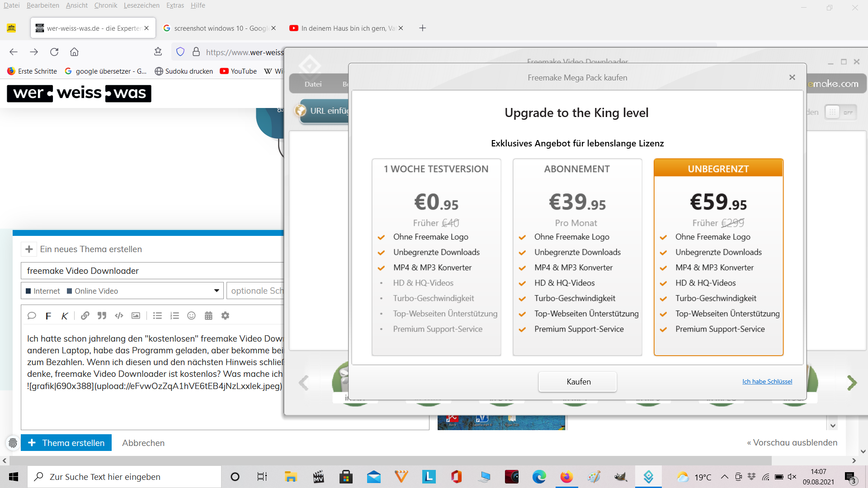Image resolution: width=868 pixels, height=488 pixels.
Task: Click Firefox tracking protection shield icon
Action: coord(180,52)
